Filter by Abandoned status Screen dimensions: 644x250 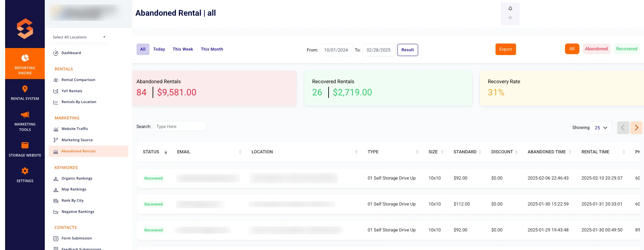[x=596, y=49]
